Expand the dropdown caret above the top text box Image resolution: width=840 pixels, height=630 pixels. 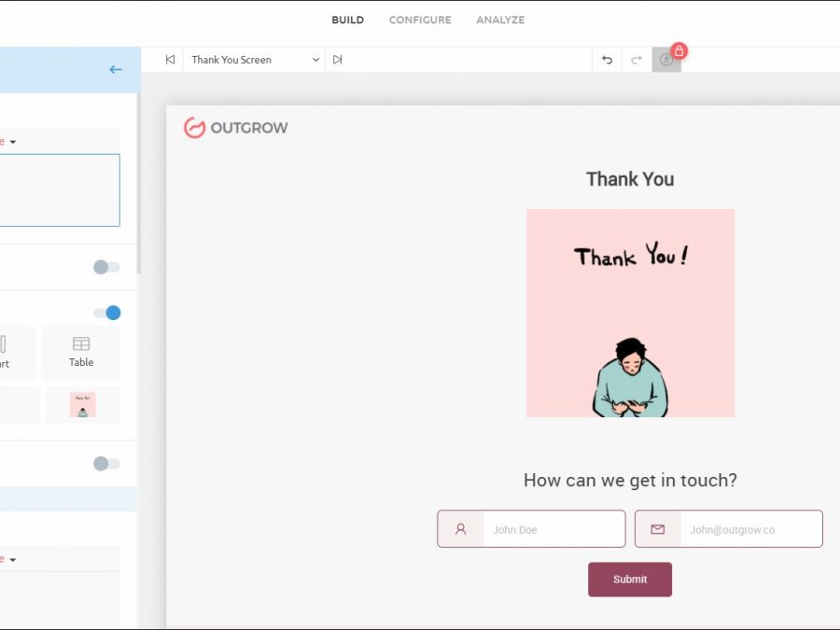pyautogui.click(x=12, y=142)
